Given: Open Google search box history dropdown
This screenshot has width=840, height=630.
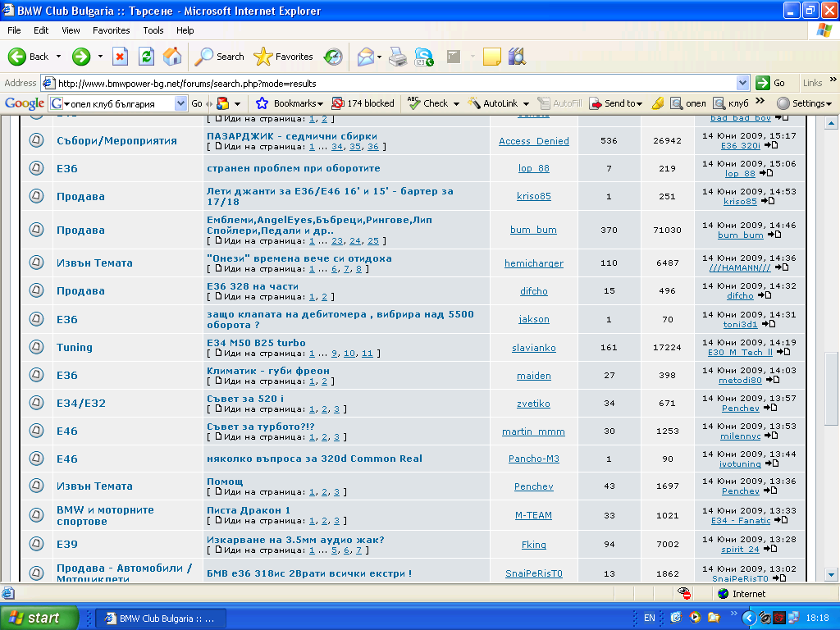Looking at the screenshot, I should (180, 103).
